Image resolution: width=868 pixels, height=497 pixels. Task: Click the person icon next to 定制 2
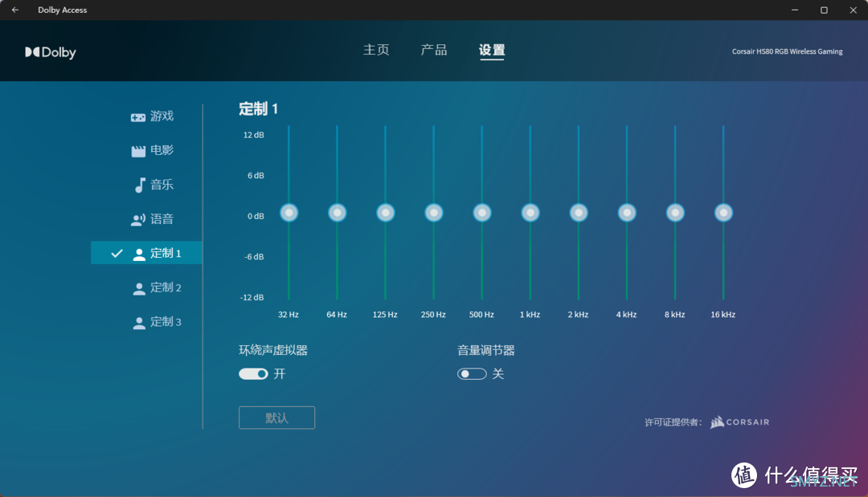pos(139,288)
